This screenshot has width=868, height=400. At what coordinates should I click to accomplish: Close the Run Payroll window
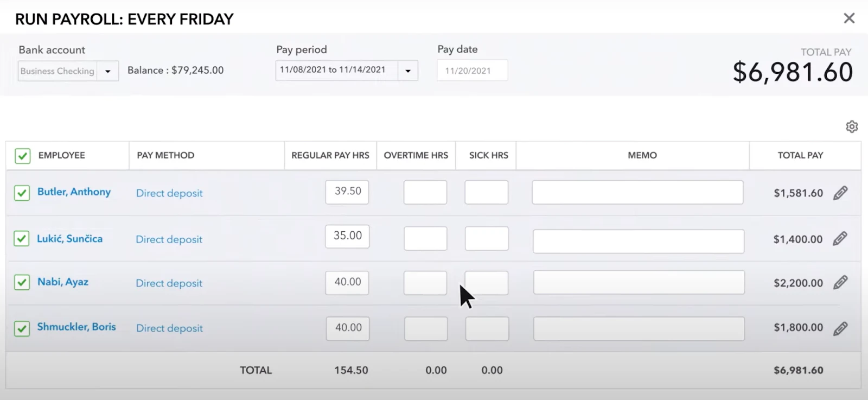pos(849,18)
